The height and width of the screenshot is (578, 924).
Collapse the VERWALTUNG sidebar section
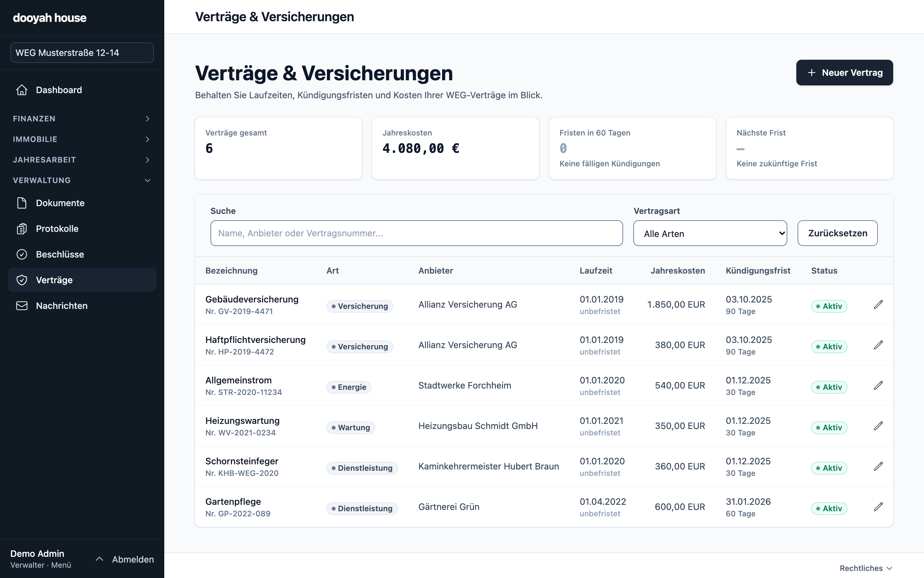pyautogui.click(x=82, y=180)
